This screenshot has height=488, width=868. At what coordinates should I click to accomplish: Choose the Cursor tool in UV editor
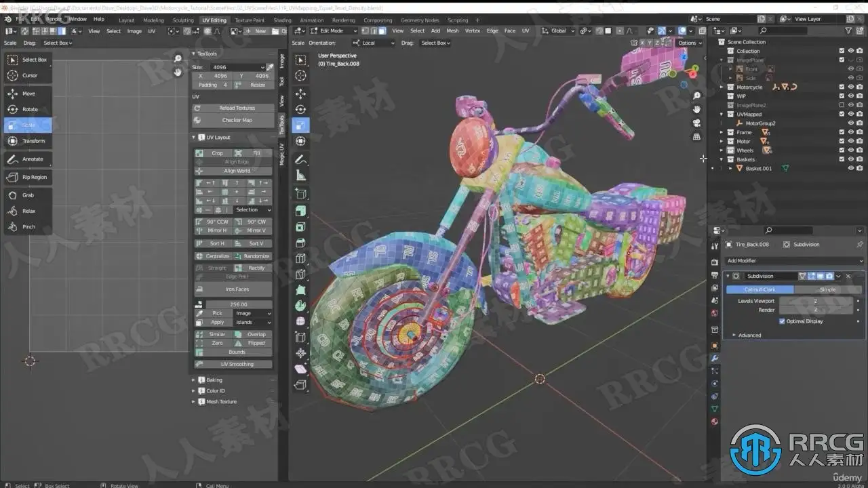[x=28, y=75]
